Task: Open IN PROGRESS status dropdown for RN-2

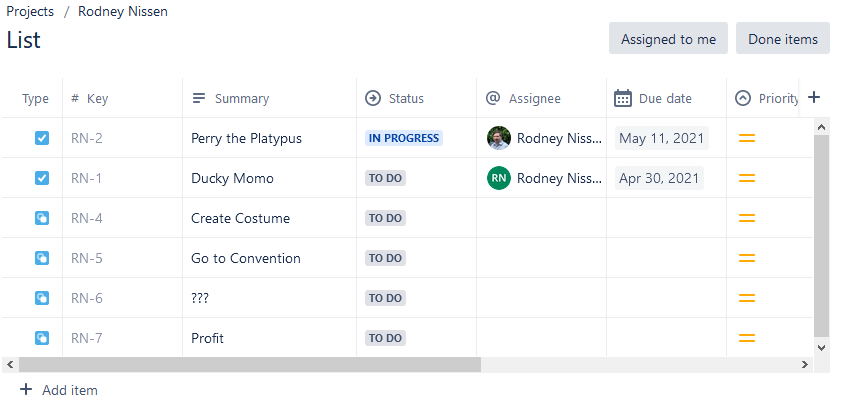Action: coord(403,138)
